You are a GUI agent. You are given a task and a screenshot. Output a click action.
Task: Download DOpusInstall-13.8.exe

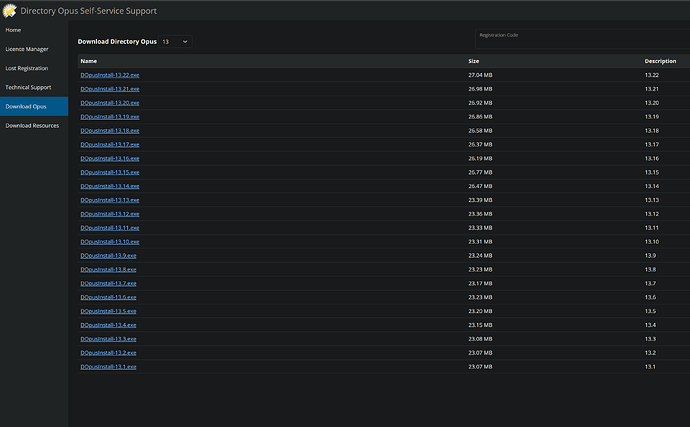pos(108,269)
